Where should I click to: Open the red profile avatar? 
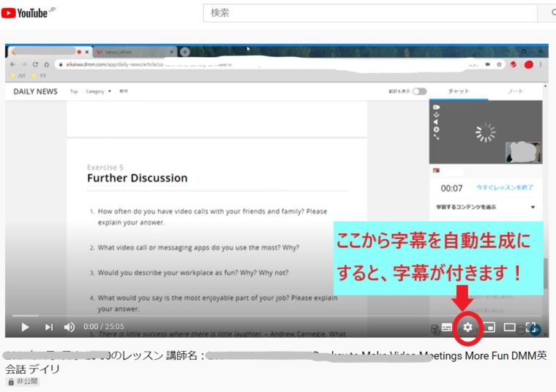pos(529,64)
